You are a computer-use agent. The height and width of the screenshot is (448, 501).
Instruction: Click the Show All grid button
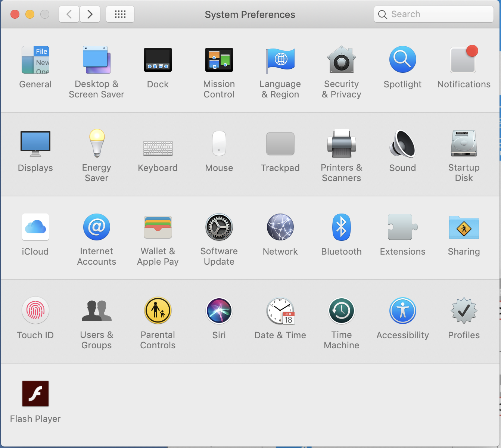point(120,15)
